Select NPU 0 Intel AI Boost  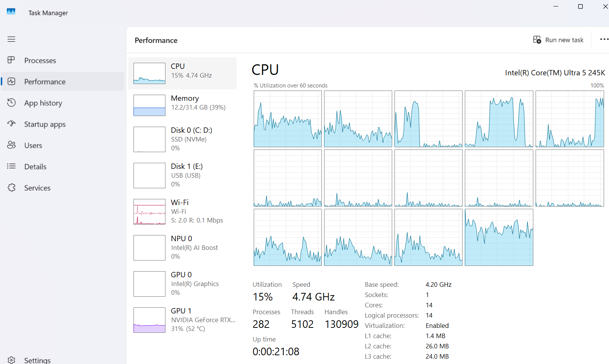tap(182, 248)
